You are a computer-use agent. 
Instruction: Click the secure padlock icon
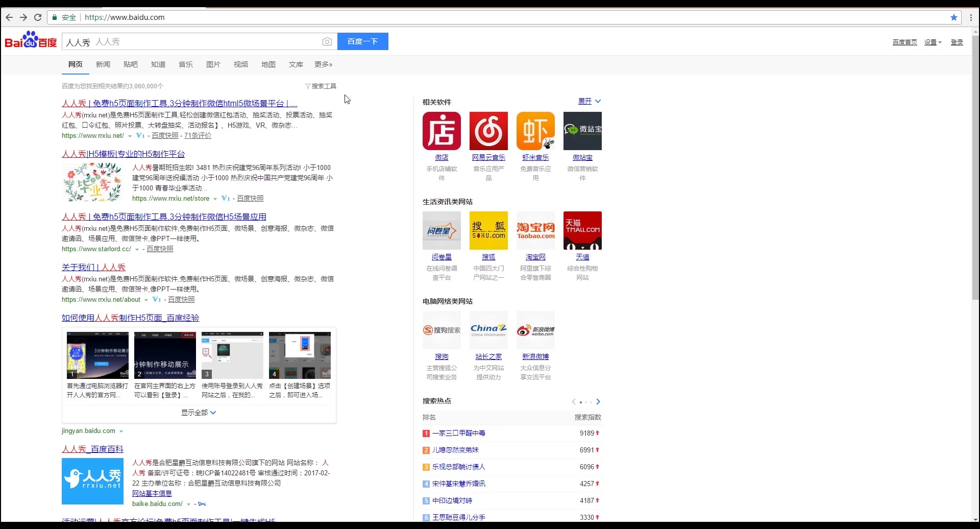coord(55,17)
